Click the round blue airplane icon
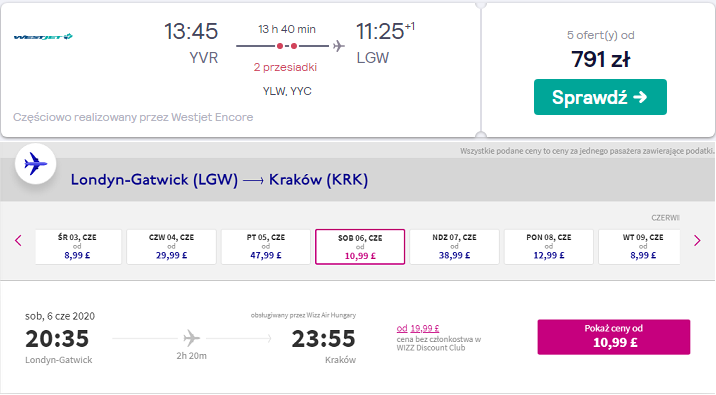This screenshot has height=395, width=716. click(36, 163)
